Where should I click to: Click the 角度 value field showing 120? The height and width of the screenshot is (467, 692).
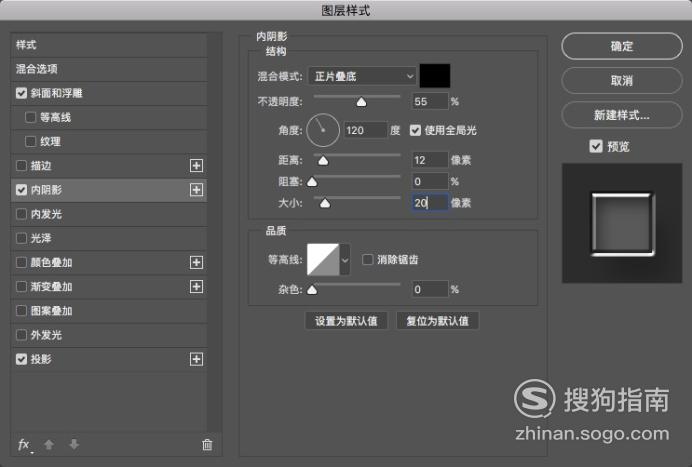[366, 130]
